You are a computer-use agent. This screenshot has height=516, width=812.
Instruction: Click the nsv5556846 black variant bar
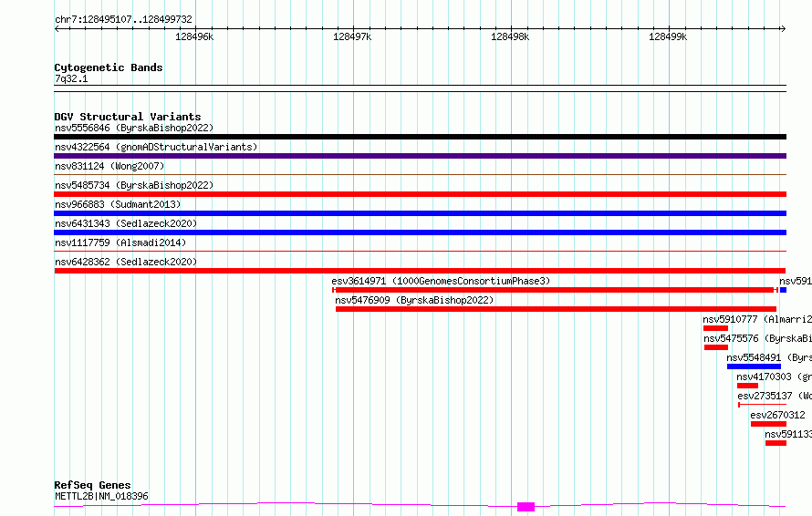pos(420,137)
